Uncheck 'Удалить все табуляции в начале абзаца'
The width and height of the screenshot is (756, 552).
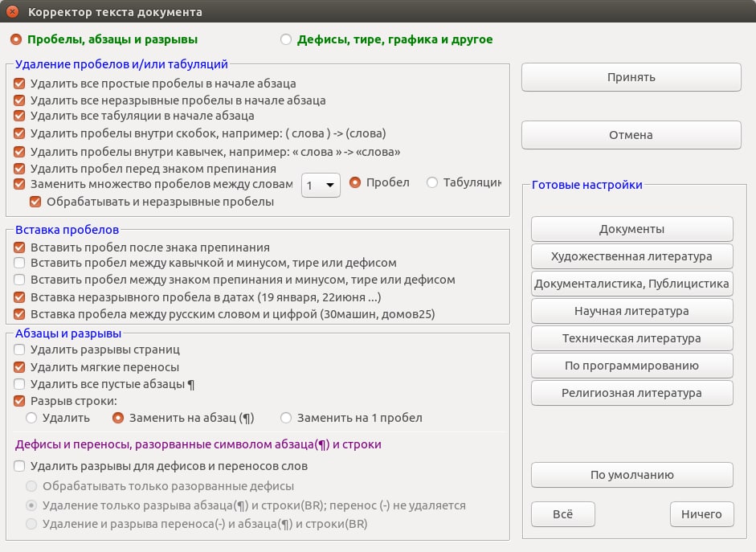point(20,116)
